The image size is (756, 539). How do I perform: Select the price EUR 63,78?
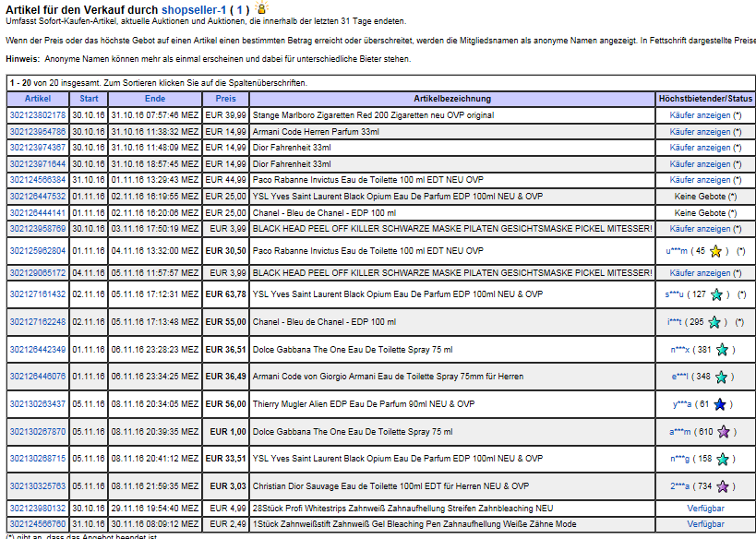point(225,294)
